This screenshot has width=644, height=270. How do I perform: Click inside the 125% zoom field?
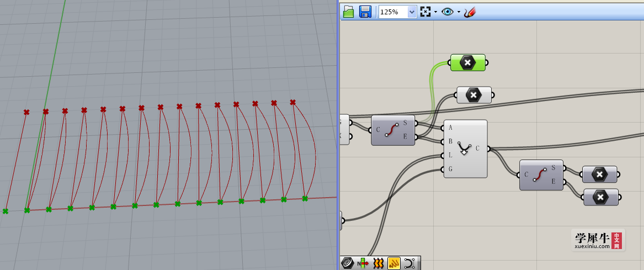point(393,12)
